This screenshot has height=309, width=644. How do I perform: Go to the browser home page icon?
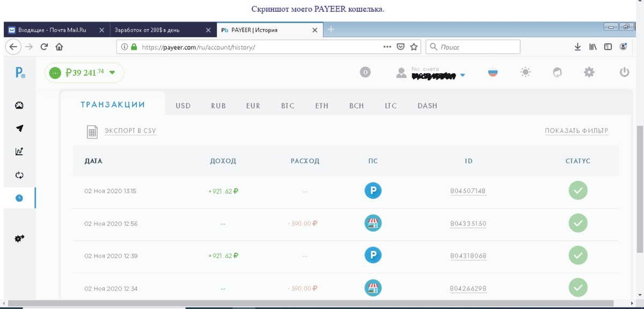[x=59, y=47]
